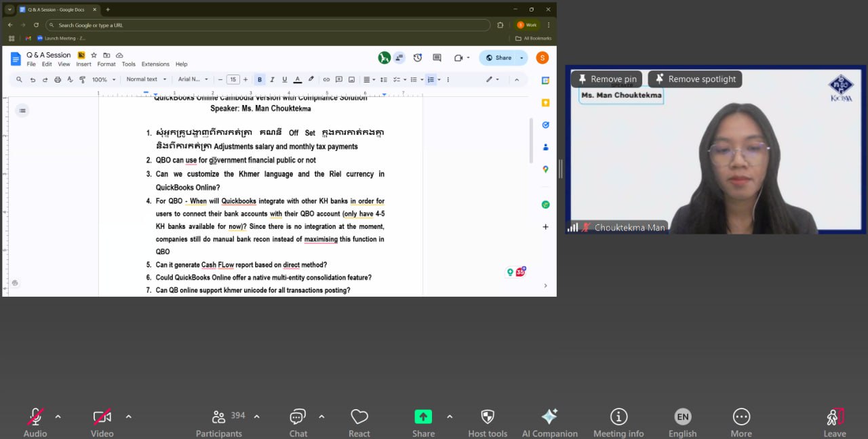
Task: Toggle underline text formatting
Action: pyautogui.click(x=285, y=79)
